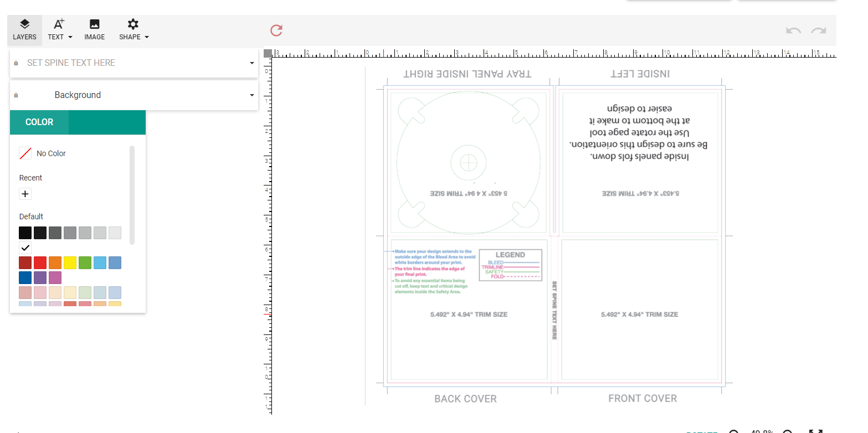This screenshot has height=433, width=868.
Task: Undo the last action
Action: [x=793, y=30]
